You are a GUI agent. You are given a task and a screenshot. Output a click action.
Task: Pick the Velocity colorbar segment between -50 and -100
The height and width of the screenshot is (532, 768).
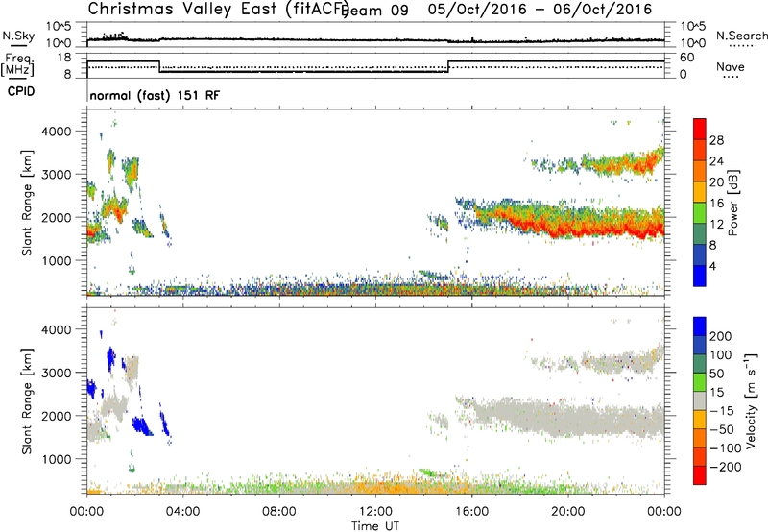[700, 438]
